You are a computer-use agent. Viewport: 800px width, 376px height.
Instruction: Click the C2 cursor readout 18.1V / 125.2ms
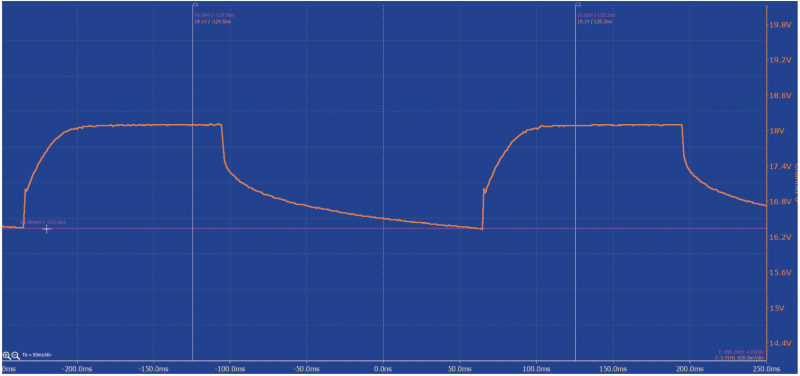(x=595, y=22)
